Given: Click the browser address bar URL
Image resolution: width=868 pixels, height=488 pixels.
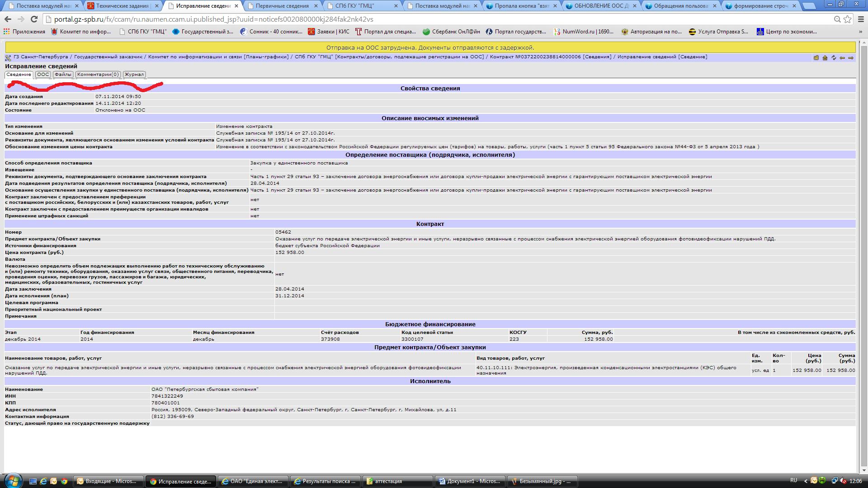Looking at the screenshot, I should 212,19.
